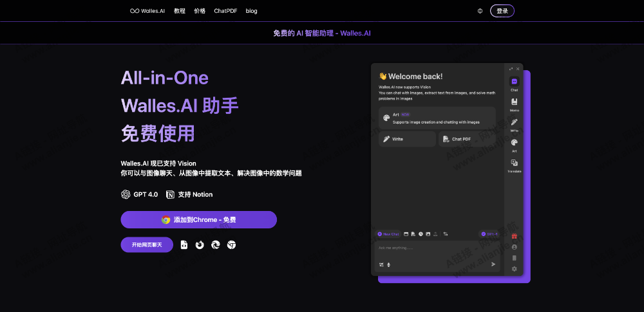
Task: Start a New Chat
Action: [x=388, y=234]
